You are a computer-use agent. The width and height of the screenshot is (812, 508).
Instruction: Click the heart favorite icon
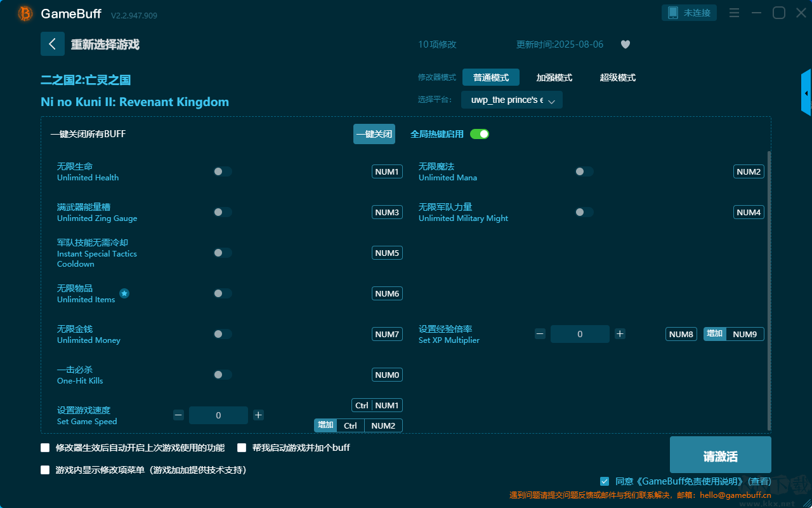point(625,44)
